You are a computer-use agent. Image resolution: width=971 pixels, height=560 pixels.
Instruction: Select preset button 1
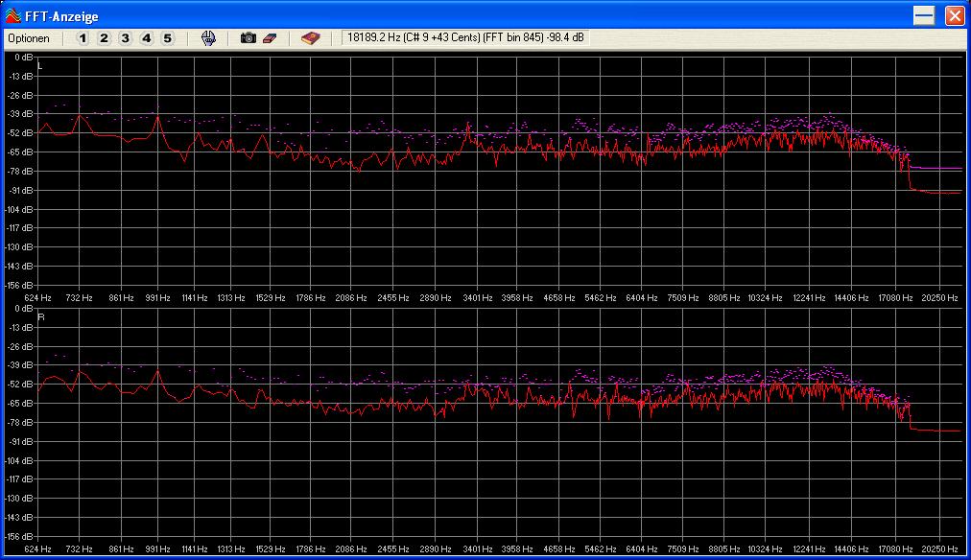point(83,38)
